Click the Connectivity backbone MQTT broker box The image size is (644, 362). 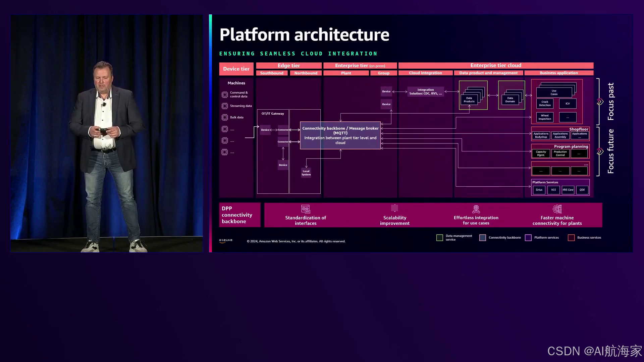[340, 135]
